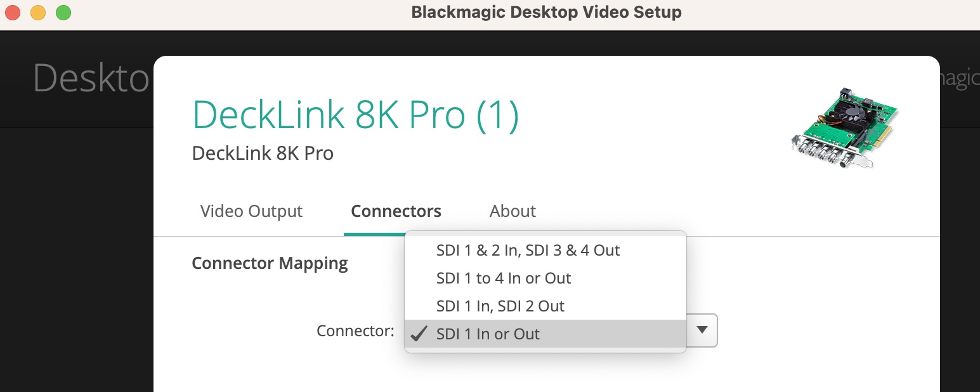
Task: Keep SDI 1 In or Out selected
Action: [488, 334]
